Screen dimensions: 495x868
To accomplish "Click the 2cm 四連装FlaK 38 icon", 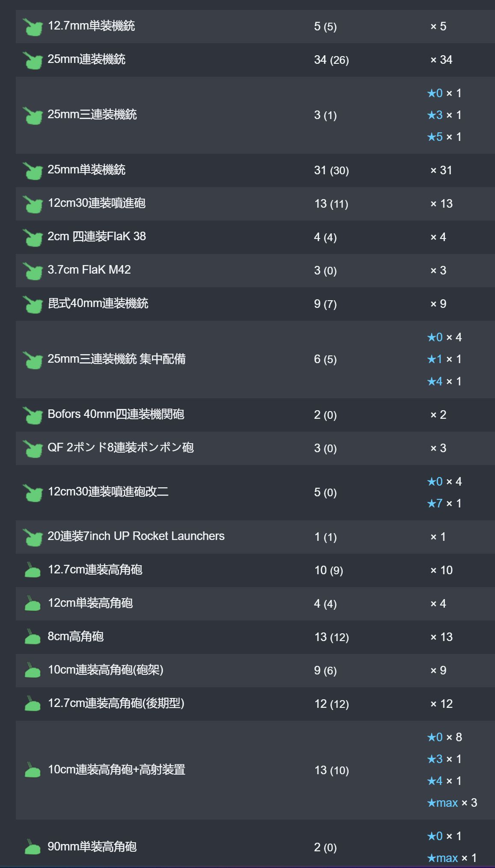I will pos(33,238).
